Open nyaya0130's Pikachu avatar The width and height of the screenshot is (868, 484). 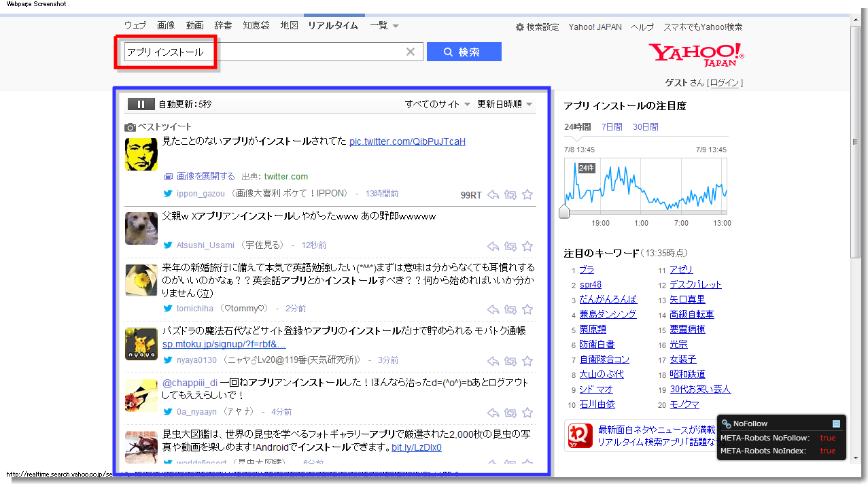141,344
